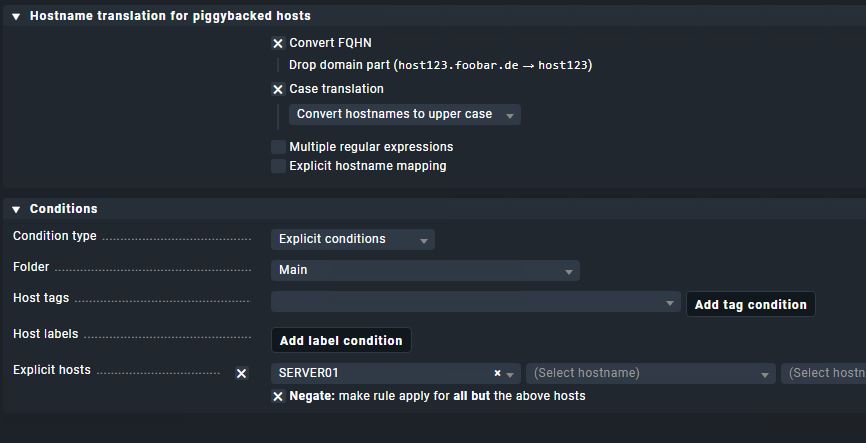The height and width of the screenshot is (443, 866).
Task: Click the Conditions section header title
Action: point(64,209)
